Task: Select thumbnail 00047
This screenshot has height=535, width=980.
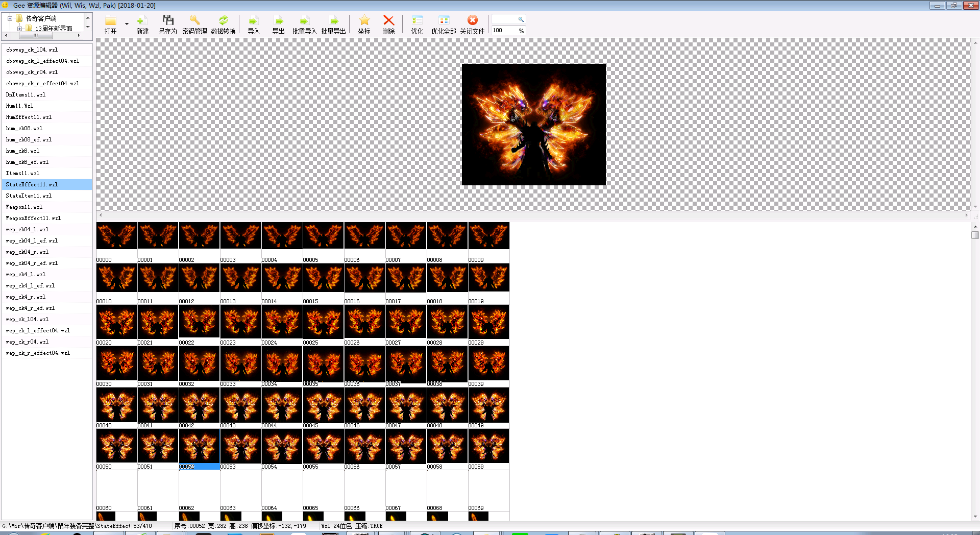Action: click(406, 407)
